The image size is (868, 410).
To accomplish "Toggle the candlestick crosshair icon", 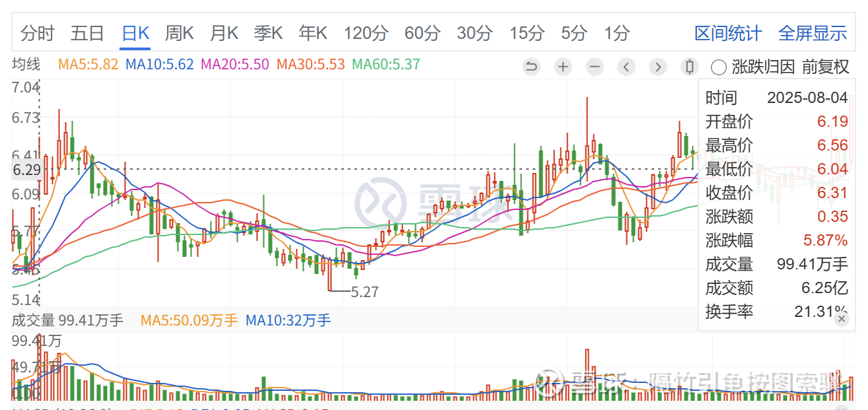I will (x=690, y=67).
